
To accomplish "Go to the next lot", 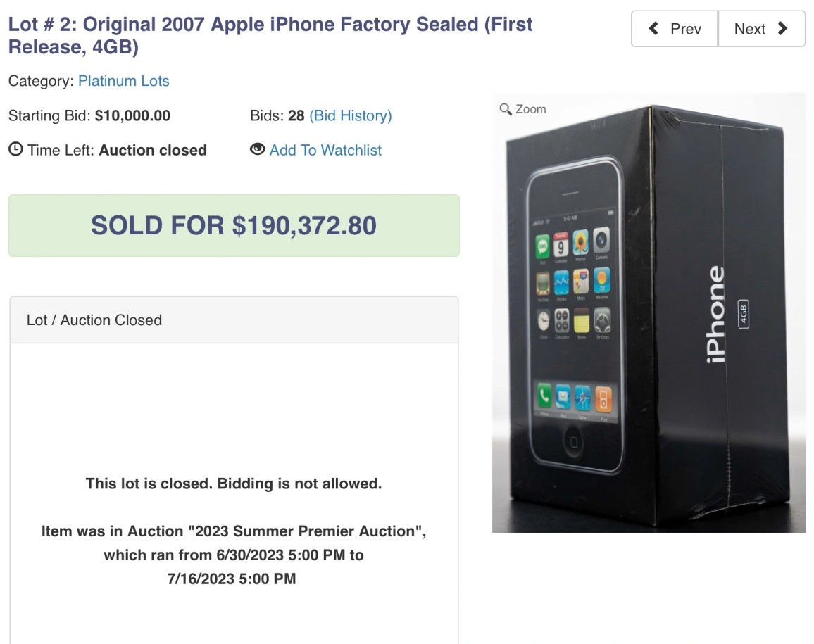I will pyautogui.click(x=762, y=29).
